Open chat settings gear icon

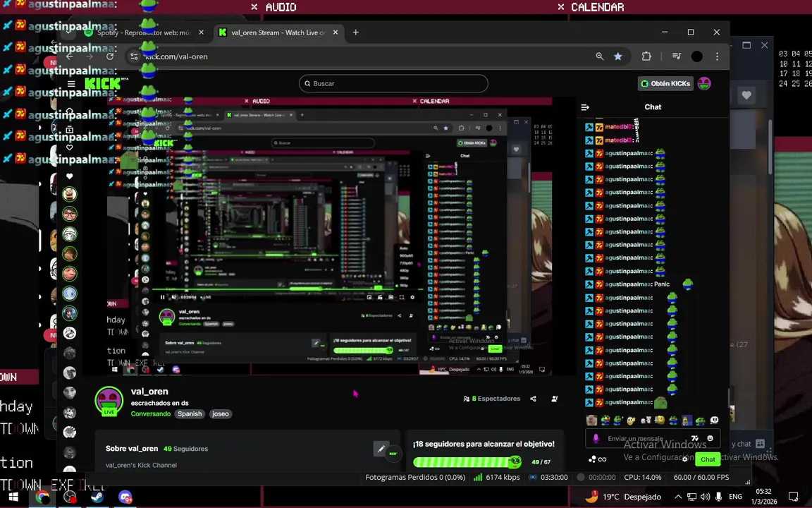pos(684,459)
